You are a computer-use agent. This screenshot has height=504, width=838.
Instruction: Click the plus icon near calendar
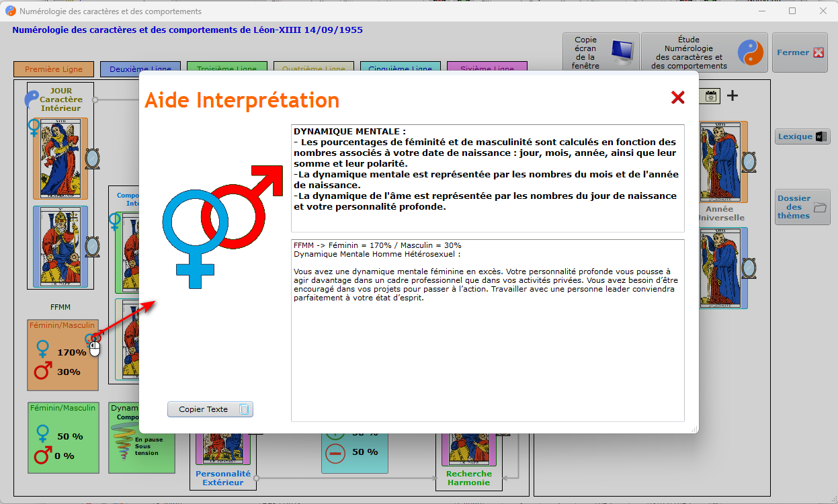732,95
